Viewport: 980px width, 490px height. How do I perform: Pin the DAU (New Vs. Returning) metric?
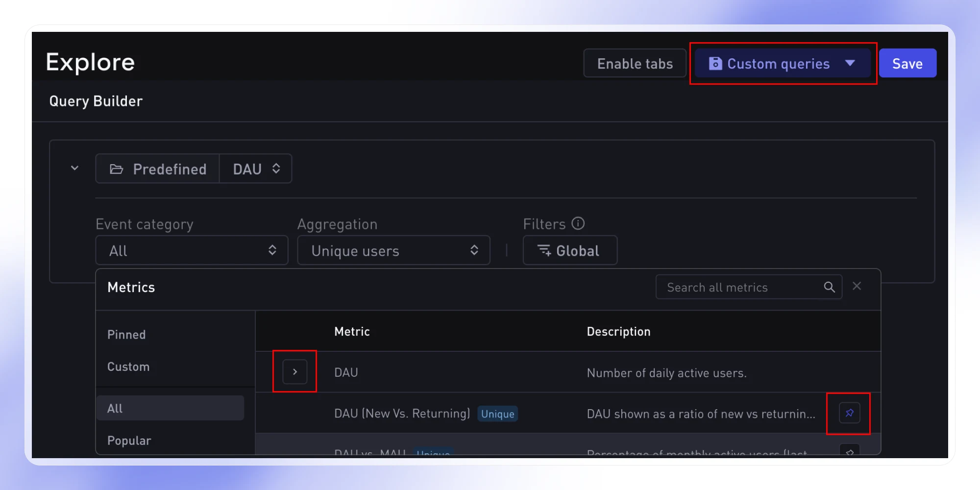point(849,413)
